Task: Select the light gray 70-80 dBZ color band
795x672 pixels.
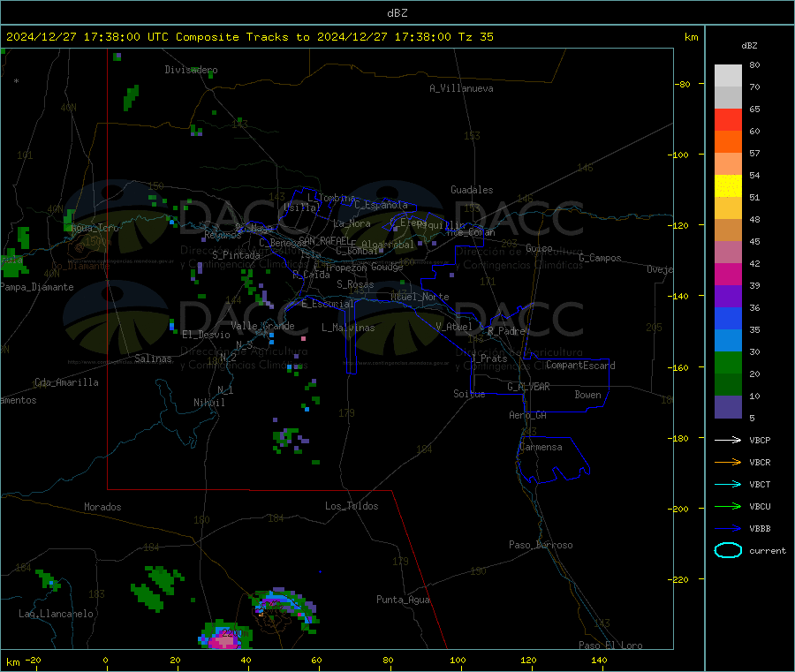Action: point(728,76)
